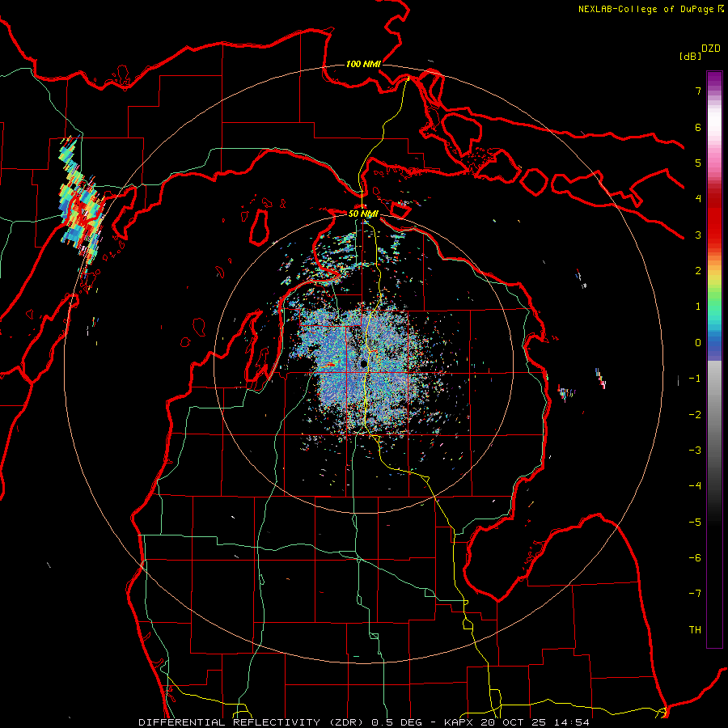This screenshot has height=728, width=728.
Task: Click the -3 value on color scale
Action: tap(695, 451)
